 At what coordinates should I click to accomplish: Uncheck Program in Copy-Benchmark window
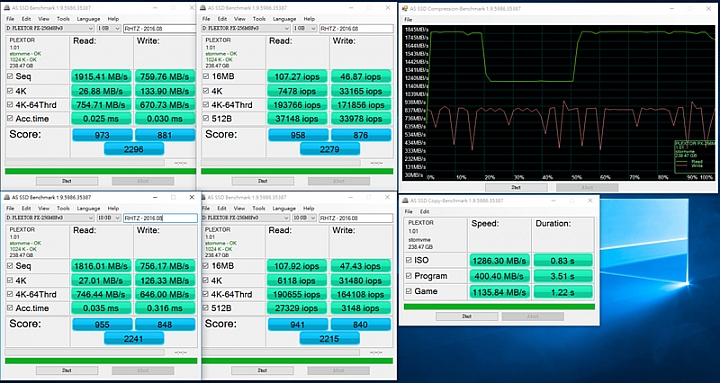pyautogui.click(x=409, y=276)
